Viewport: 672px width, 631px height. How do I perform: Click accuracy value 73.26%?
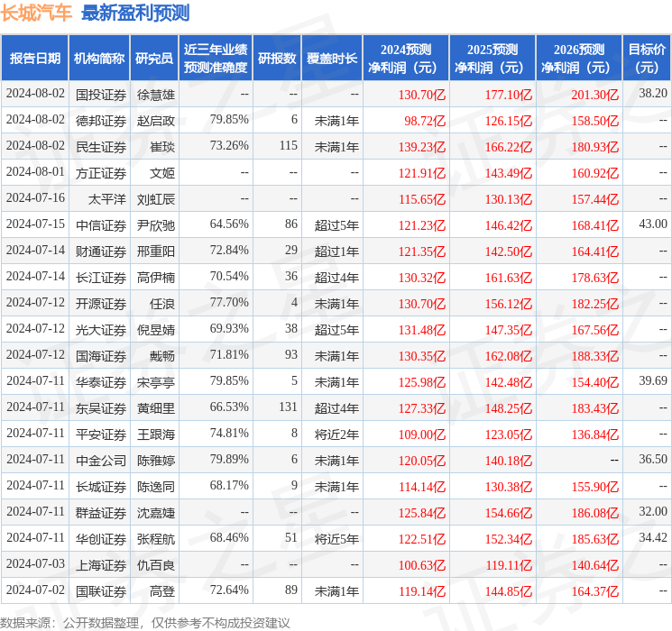(229, 146)
